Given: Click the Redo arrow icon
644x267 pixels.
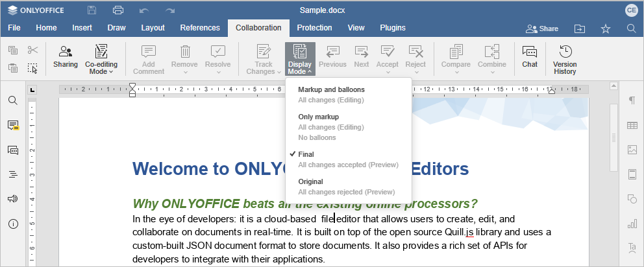Looking at the screenshot, I should pos(169,10).
